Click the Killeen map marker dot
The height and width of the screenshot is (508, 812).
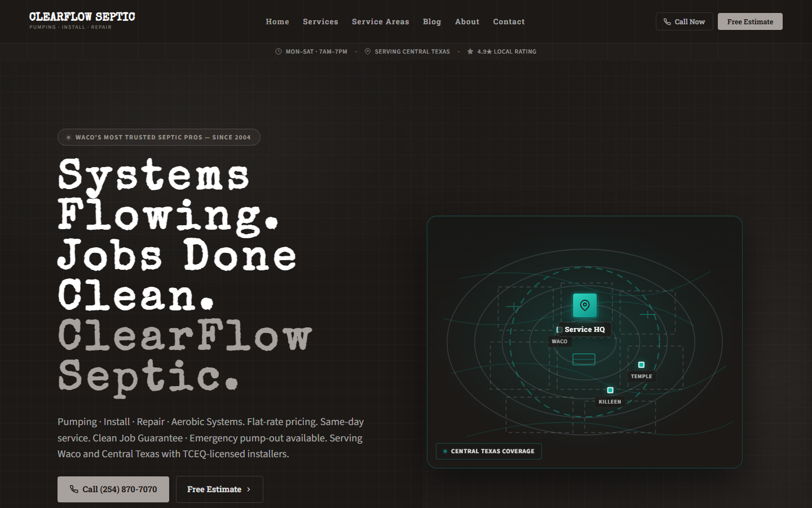click(610, 390)
